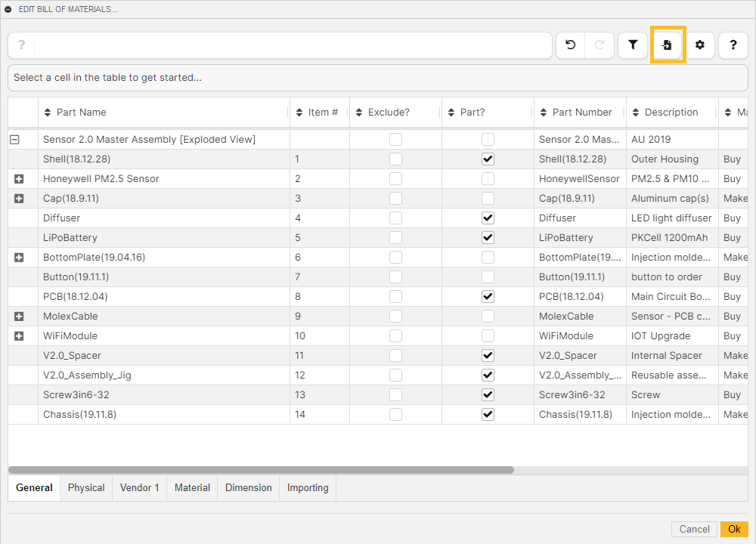756x544 pixels.
Task: Click the collapse icon in dialog title
Action: click(8, 9)
